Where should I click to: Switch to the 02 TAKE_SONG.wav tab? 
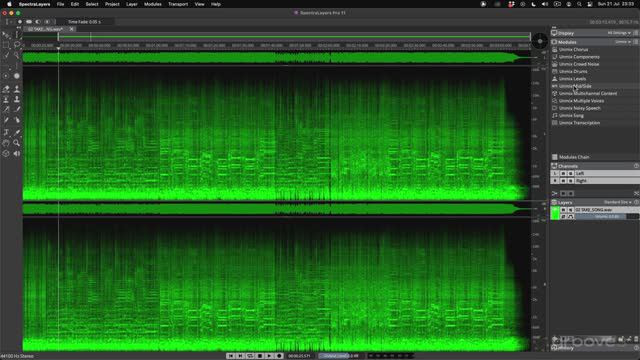tap(46, 29)
